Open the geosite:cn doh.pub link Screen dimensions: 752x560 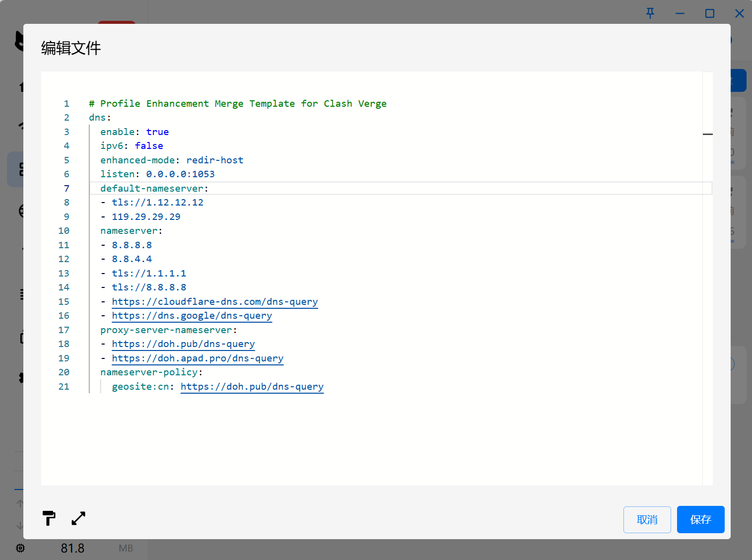252,387
